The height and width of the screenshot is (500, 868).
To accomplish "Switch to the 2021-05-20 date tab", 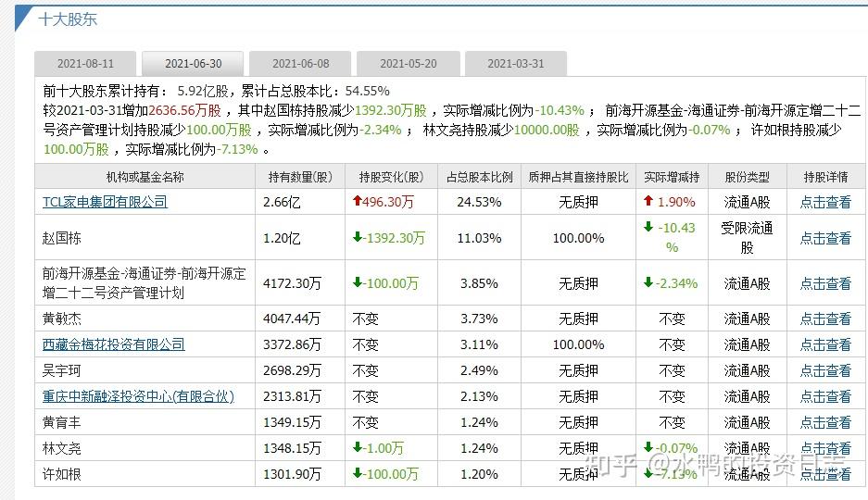I will pyautogui.click(x=408, y=64).
